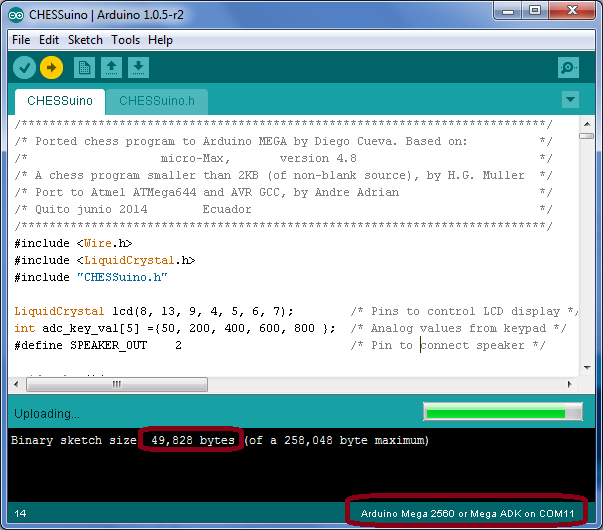Image resolution: width=603 pixels, height=530 pixels.
Task: Click the 'Ported chess program' comment line
Action: point(283,141)
